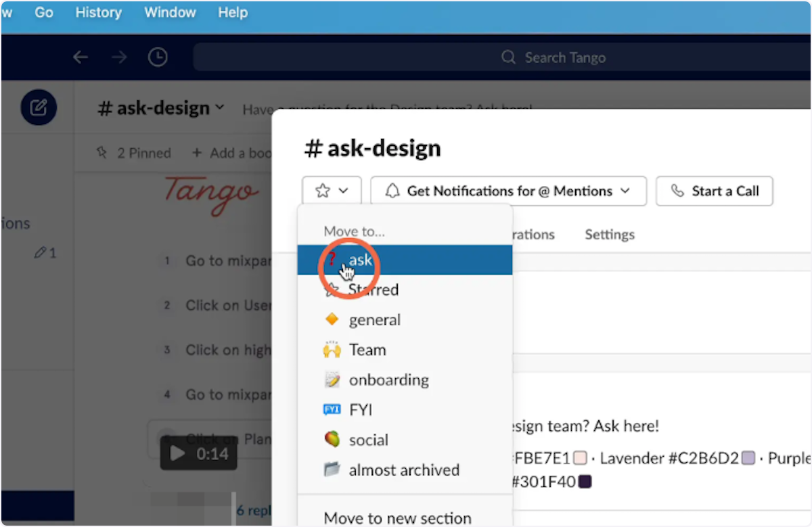Screen dimensions: 812x527
Task: Move channel to the onboarding section
Action: 405,380
